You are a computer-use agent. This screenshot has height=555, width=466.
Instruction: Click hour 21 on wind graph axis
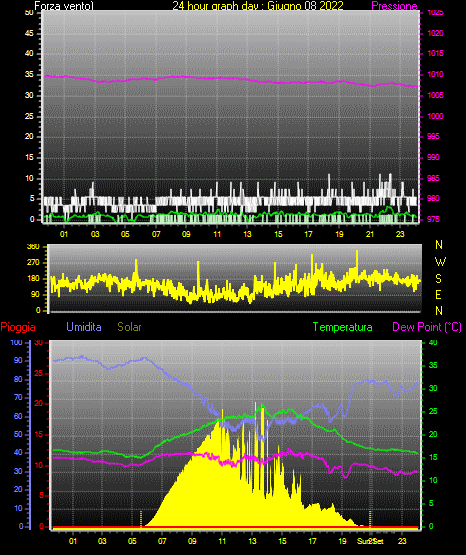tap(370, 234)
